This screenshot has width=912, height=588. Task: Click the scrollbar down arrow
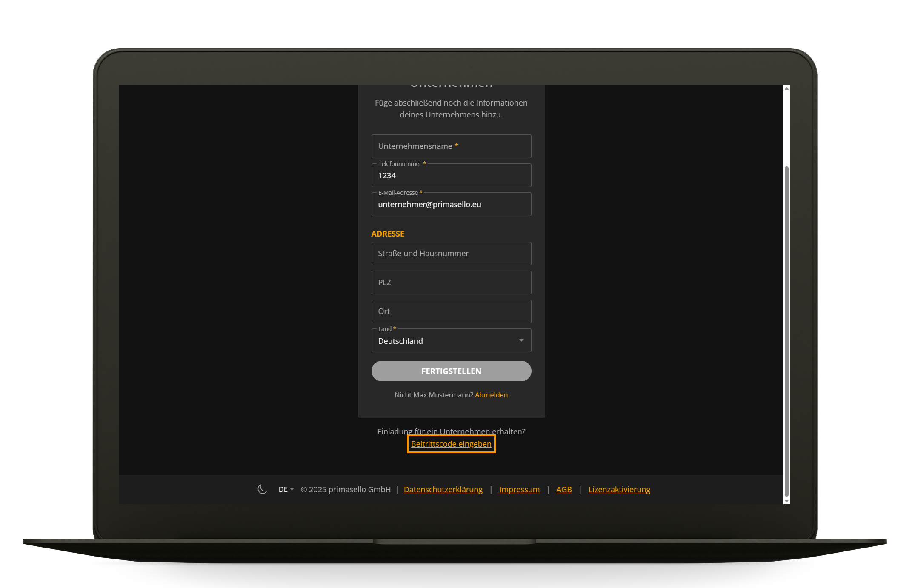pos(786,501)
